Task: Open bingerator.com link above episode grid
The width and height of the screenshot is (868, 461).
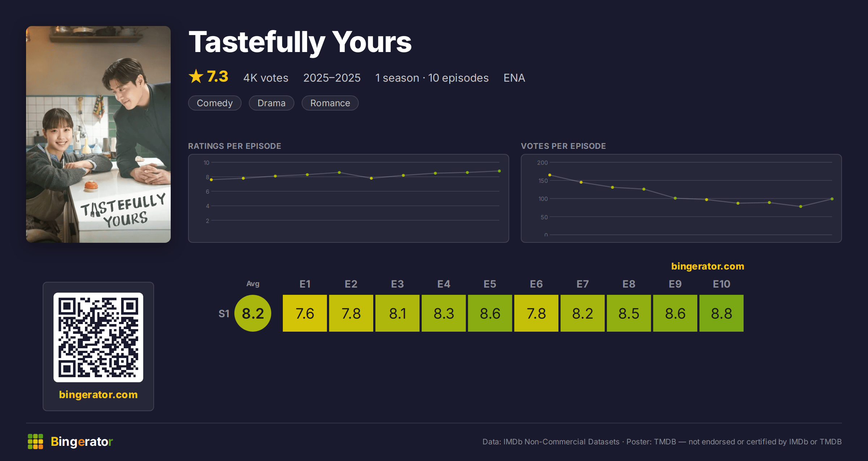Action: [708, 266]
